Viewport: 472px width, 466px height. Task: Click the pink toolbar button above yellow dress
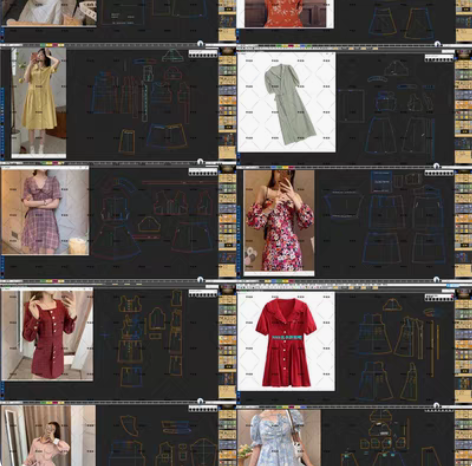pyautogui.click(x=55, y=45)
